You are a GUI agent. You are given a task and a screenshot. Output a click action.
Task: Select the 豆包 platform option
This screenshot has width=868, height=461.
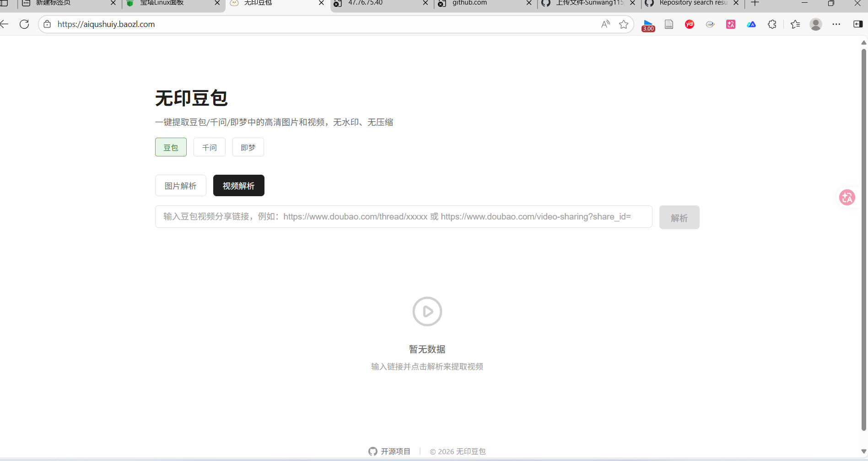pyautogui.click(x=171, y=147)
